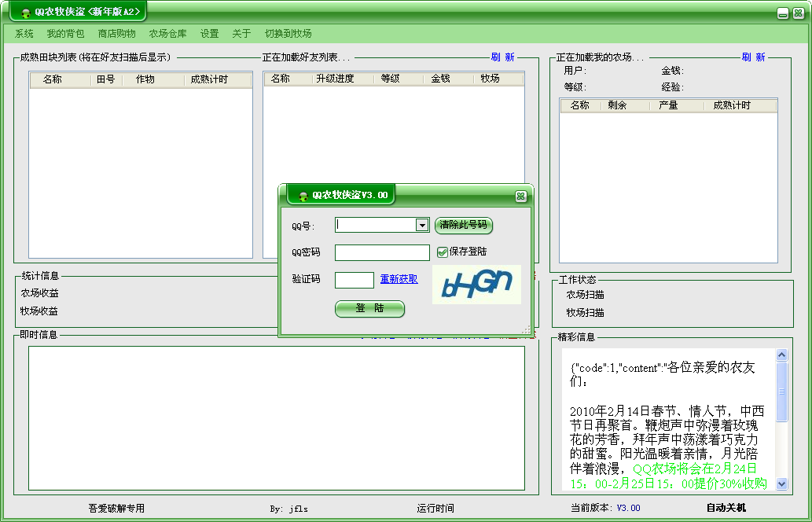Click By: jfls in the status bar
Image resolution: width=812 pixels, height=522 pixels.
289,509
